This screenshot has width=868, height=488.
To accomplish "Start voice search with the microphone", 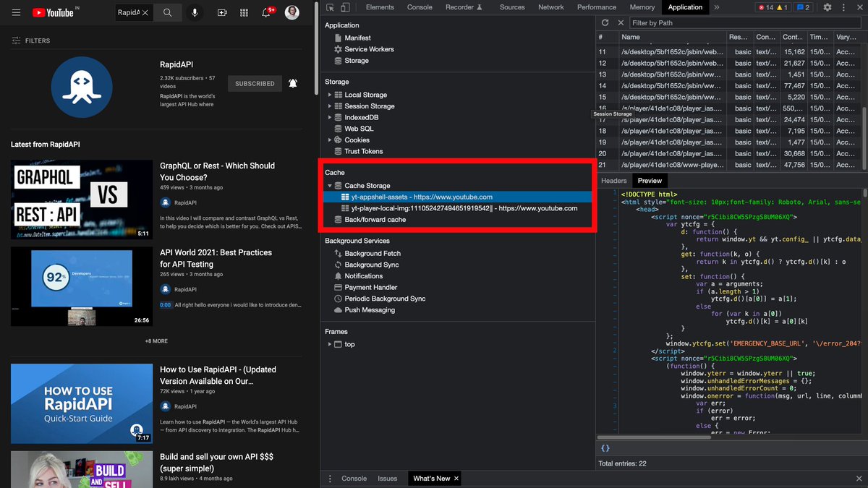I will click(195, 13).
